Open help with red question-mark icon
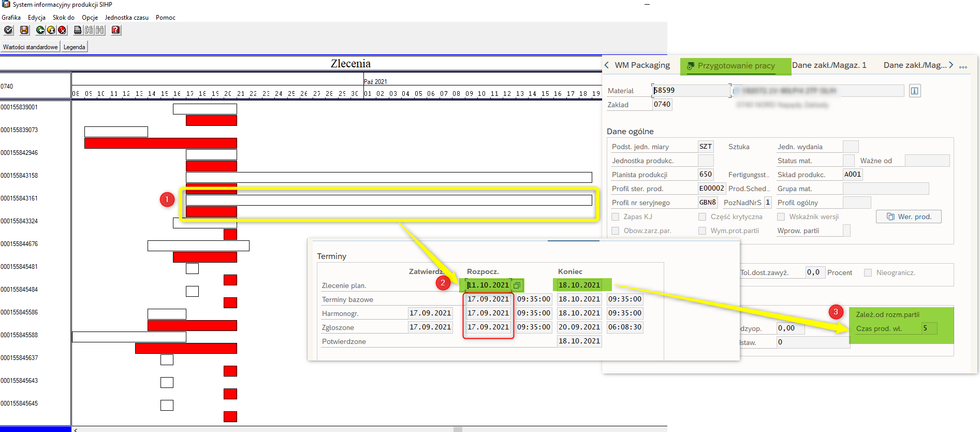 coord(116,30)
